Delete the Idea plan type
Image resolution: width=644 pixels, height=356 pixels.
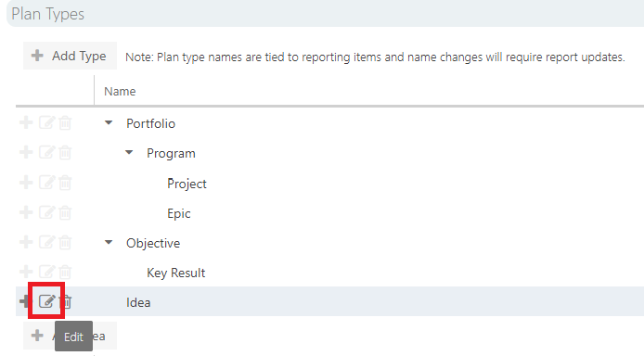[66, 301]
